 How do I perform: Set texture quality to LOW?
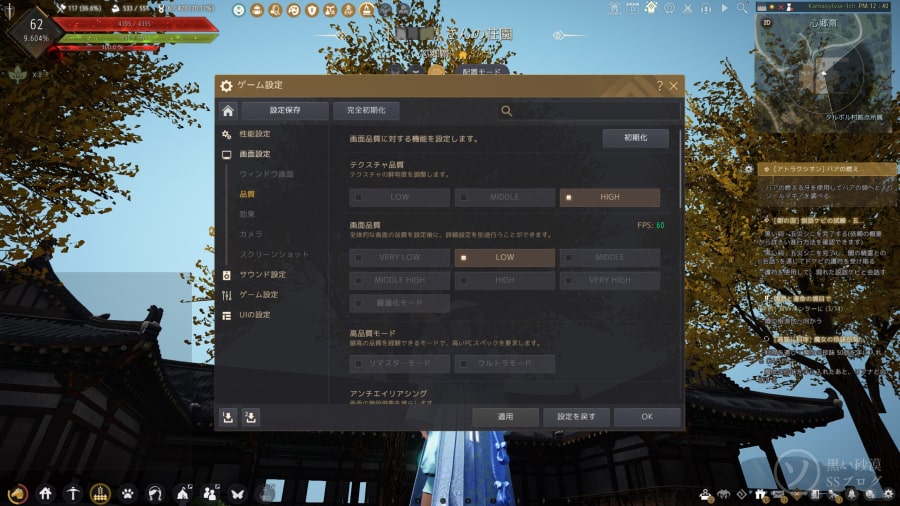tap(399, 197)
